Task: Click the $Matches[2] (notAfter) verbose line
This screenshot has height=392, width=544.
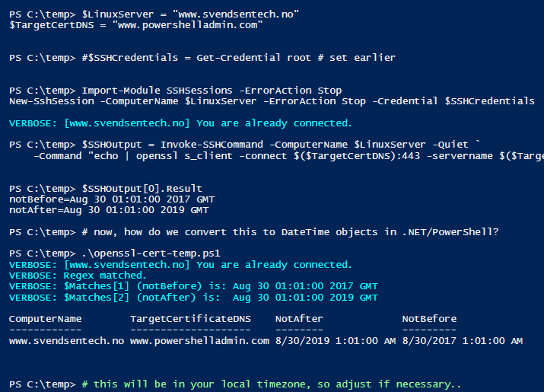Action: 193,297
